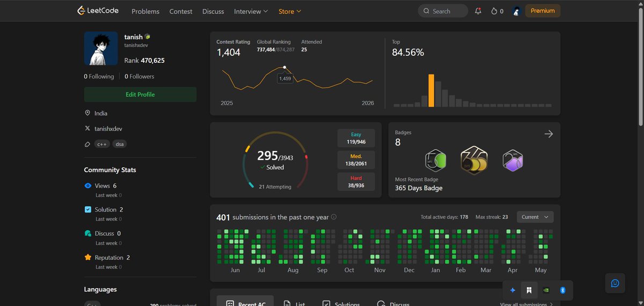The image size is (644, 306).
Task: Click the streak fire icon
Action: pos(494,11)
